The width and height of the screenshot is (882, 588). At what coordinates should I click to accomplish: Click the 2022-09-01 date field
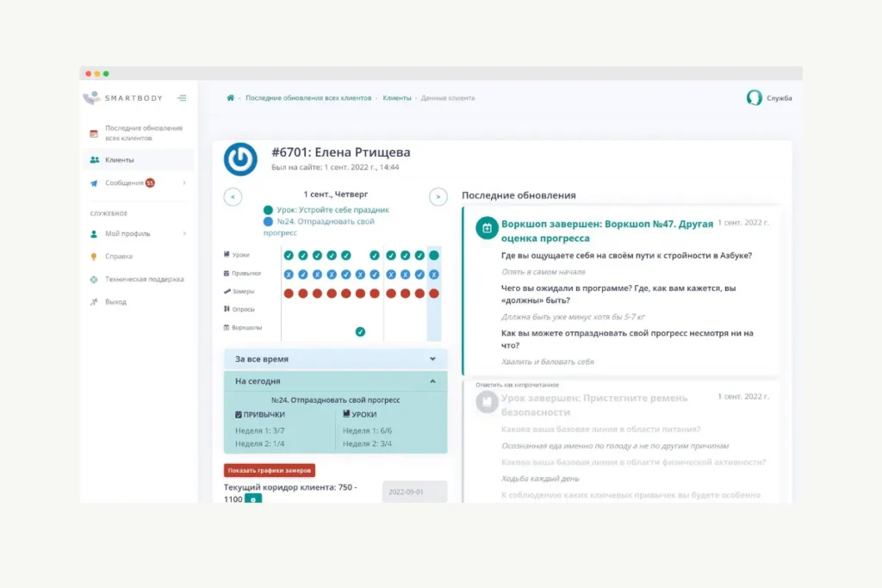(x=413, y=492)
